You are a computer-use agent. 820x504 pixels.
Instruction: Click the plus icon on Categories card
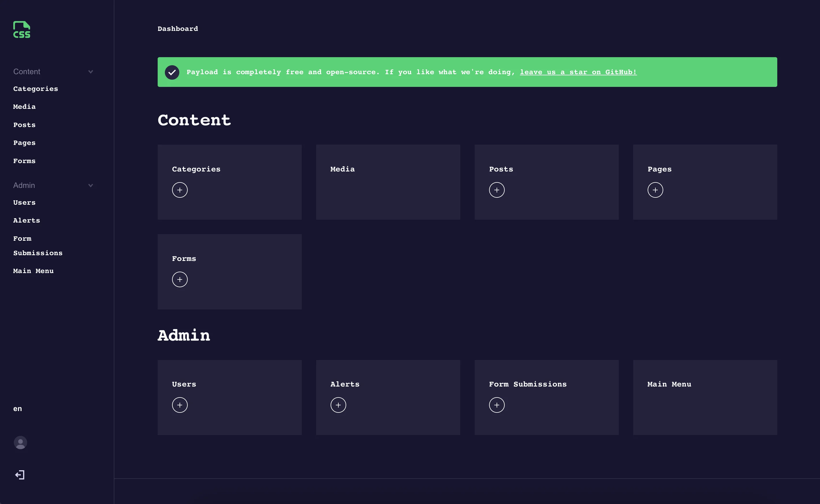[180, 190]
